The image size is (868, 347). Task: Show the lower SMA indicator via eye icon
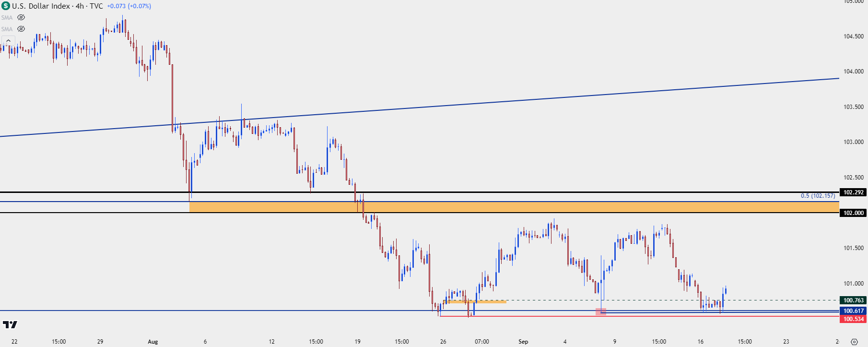(x=21, y=29)
